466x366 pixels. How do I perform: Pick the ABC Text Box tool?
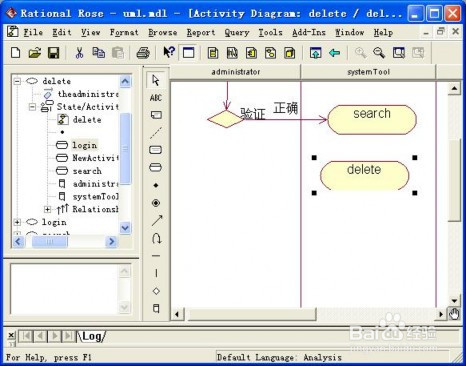156,98
